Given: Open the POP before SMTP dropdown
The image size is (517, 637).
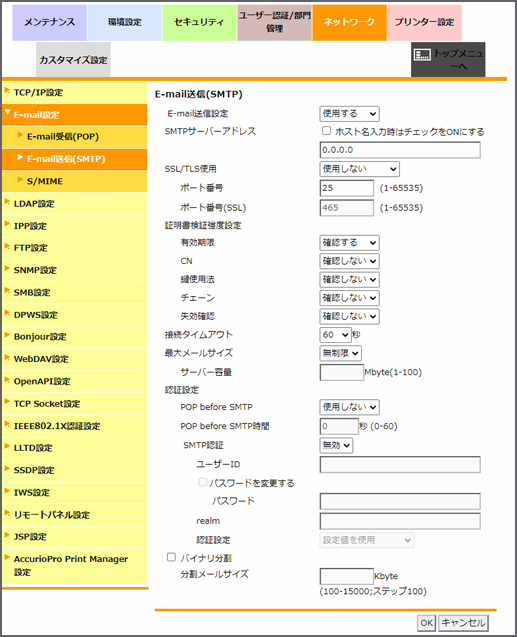Looking at the screenshot, I should [x=349, y=407].
